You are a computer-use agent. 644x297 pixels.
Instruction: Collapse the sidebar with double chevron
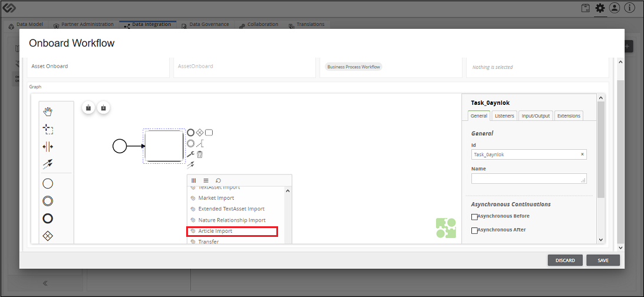pyautogui.click(x=45, y=283)
